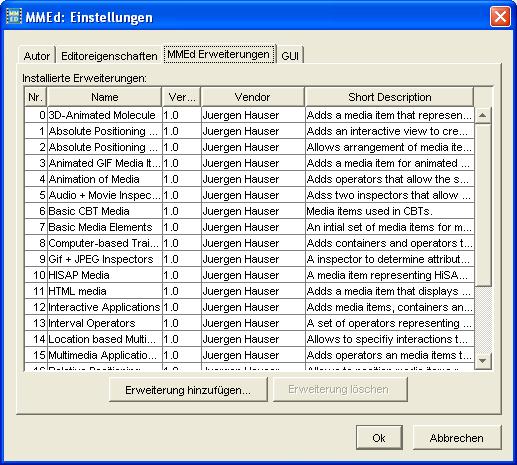
Task: Select the GUI tab
Action: click(x=290, y=56)
